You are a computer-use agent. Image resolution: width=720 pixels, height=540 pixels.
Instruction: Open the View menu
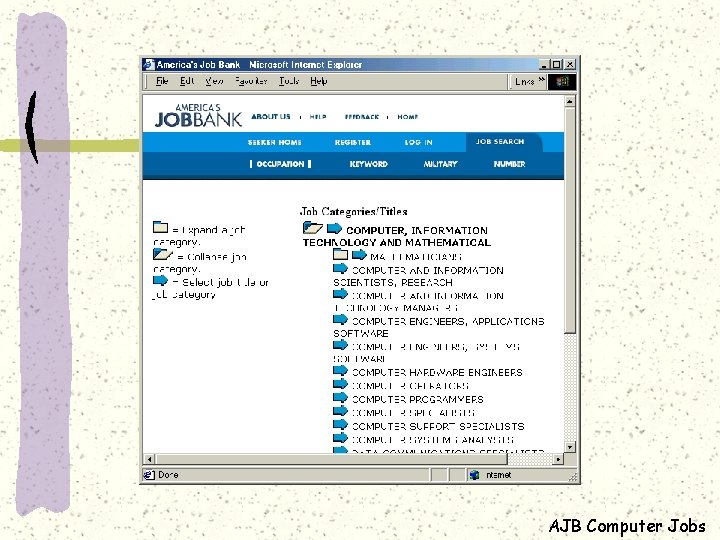coord(214,81)
